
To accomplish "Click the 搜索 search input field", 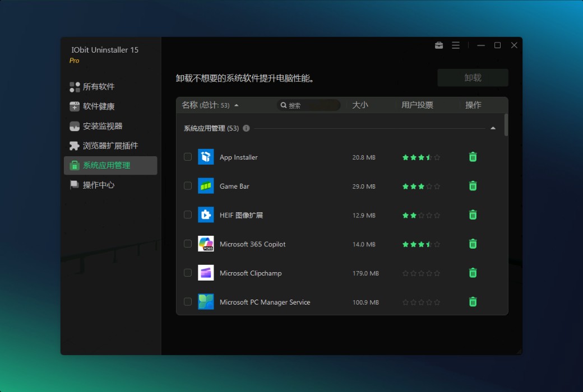I will pos(309,105).
